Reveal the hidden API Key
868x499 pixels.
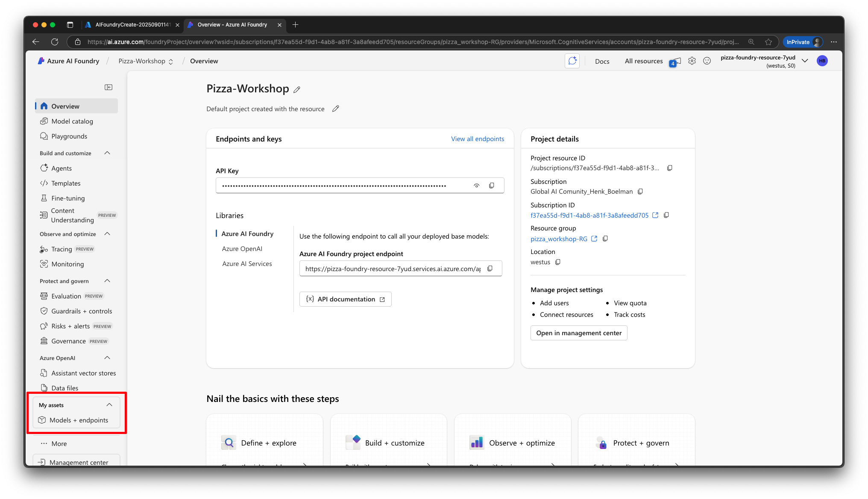click(x=476, y=186)
